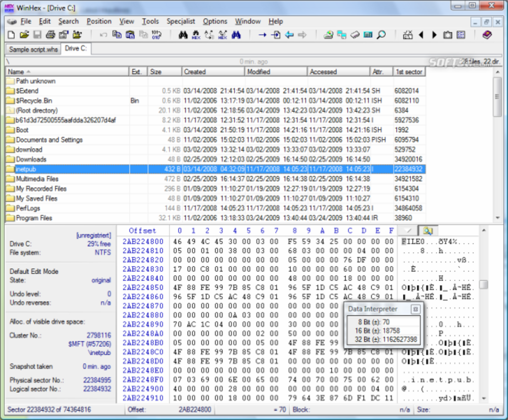
Task: Open a file using the Open icon
Action: [x=25, y=35]
